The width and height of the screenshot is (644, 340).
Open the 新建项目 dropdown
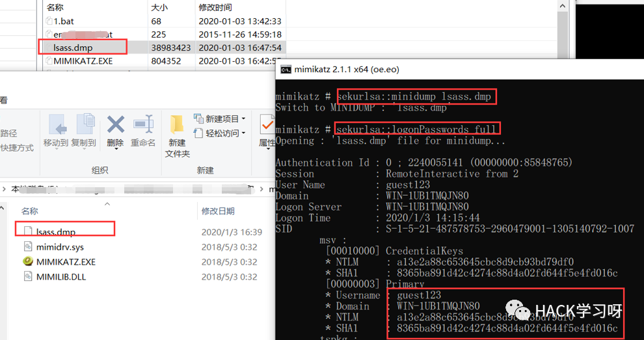(x=219, y=119)
